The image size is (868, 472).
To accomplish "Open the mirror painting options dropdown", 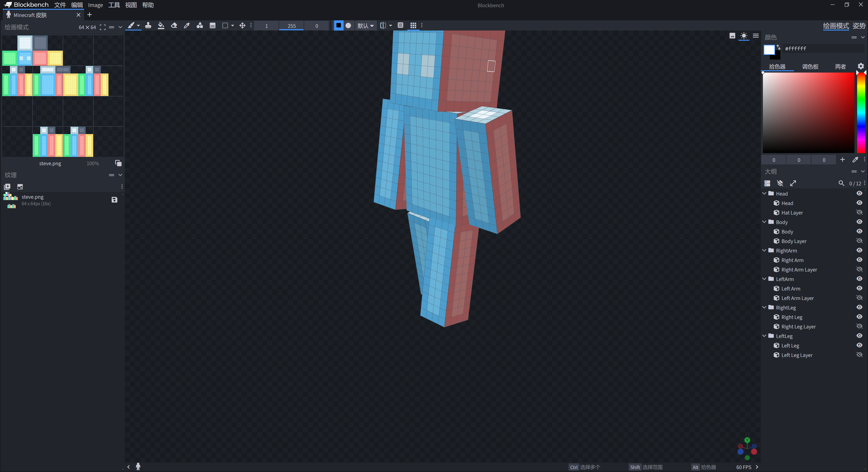I will [x=391, y=26].
